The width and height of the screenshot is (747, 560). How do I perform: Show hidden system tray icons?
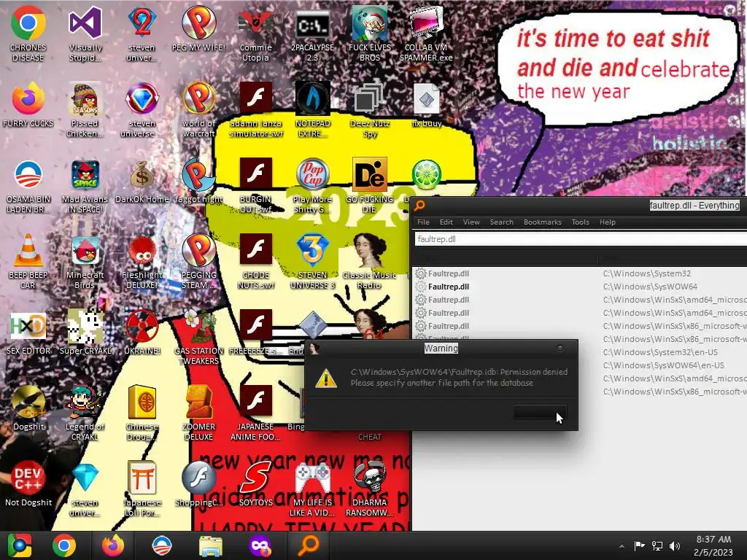622,546
